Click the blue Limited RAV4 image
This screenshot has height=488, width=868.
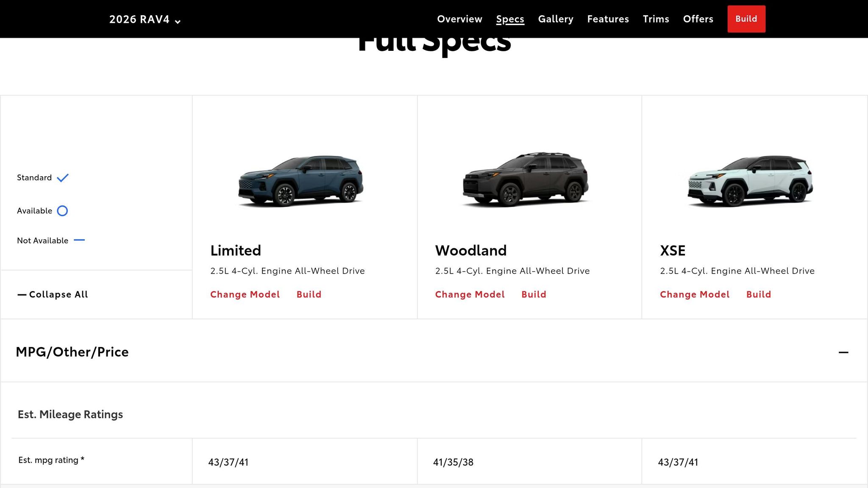[x=300, y=181]
